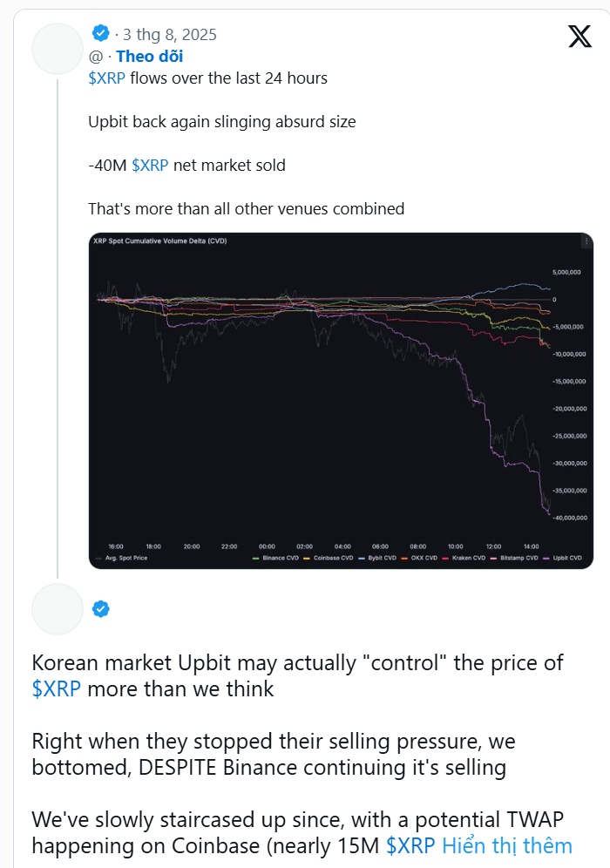Click the X logo in the corner

click(x=579, y=36)
